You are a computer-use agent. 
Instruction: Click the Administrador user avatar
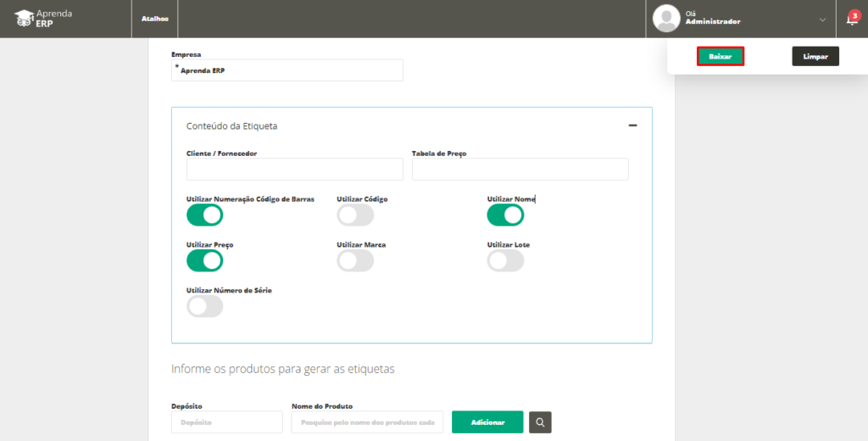pos(666,19)
